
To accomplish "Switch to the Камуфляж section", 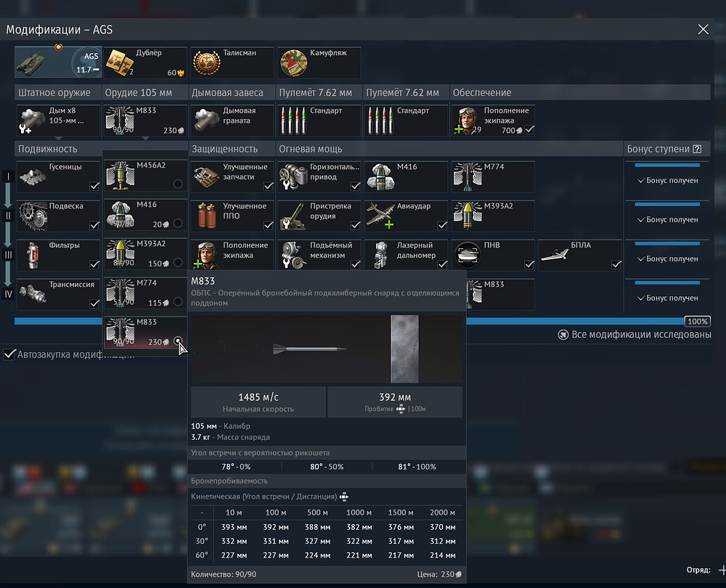I will (319, 62).
